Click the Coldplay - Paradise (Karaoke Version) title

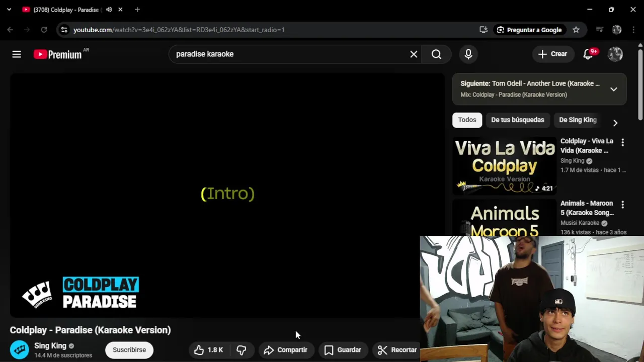point(91,330)
